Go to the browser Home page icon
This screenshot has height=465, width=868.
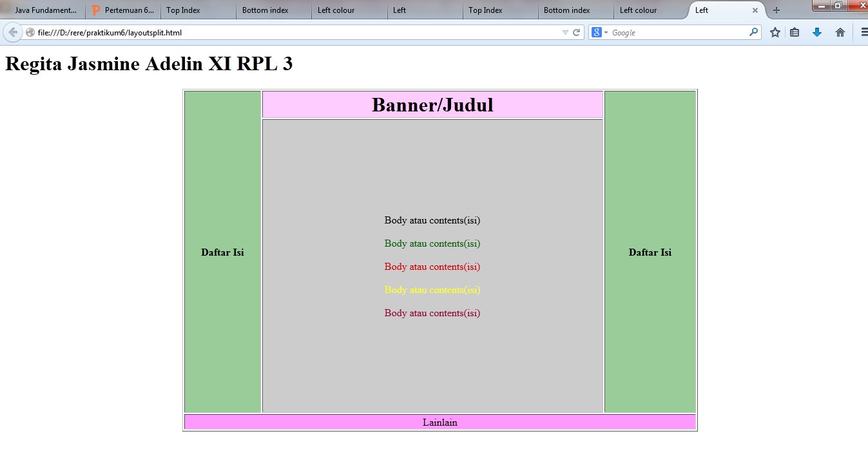pos(839,32)
